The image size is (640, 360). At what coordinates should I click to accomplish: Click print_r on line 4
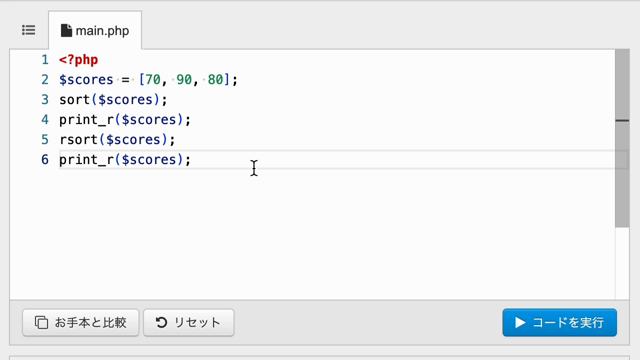[87, 120]
